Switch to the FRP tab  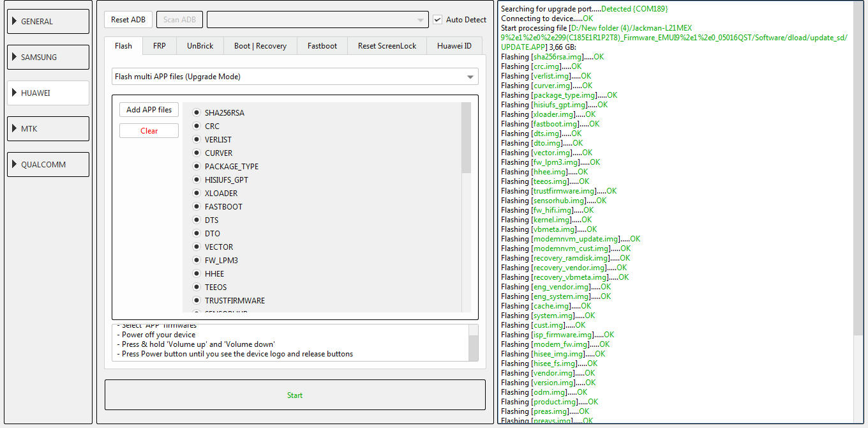[159, 46]
